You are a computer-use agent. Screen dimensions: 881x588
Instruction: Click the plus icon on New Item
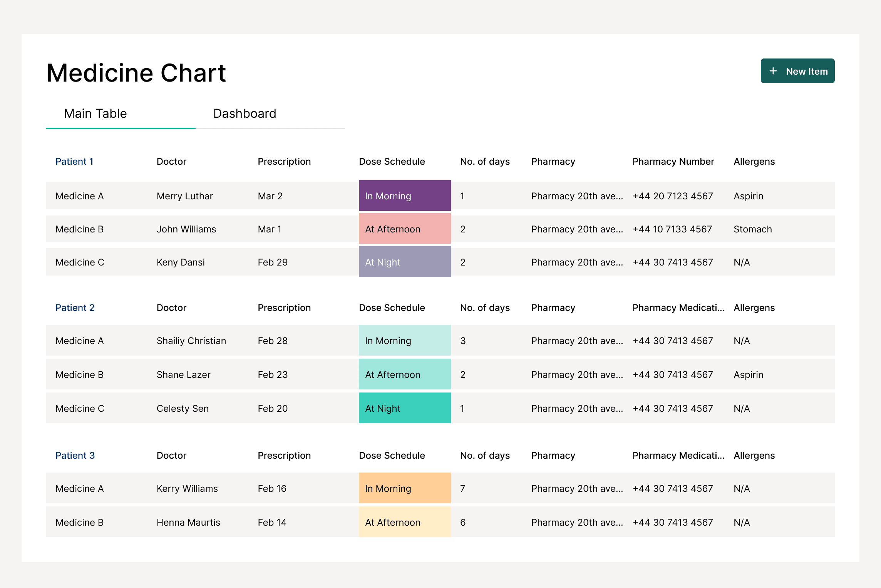[x=773, y=71]
